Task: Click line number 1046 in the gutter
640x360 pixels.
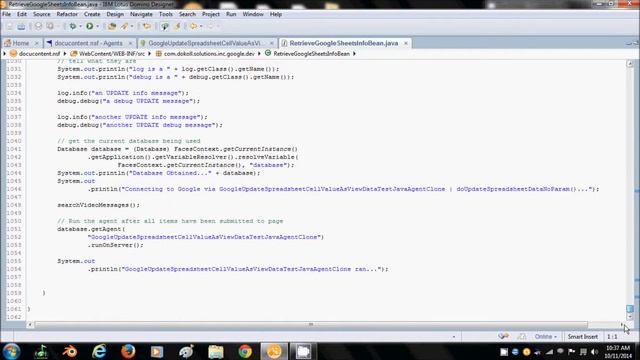Action: pyautogui.click(x=13, y=189)
